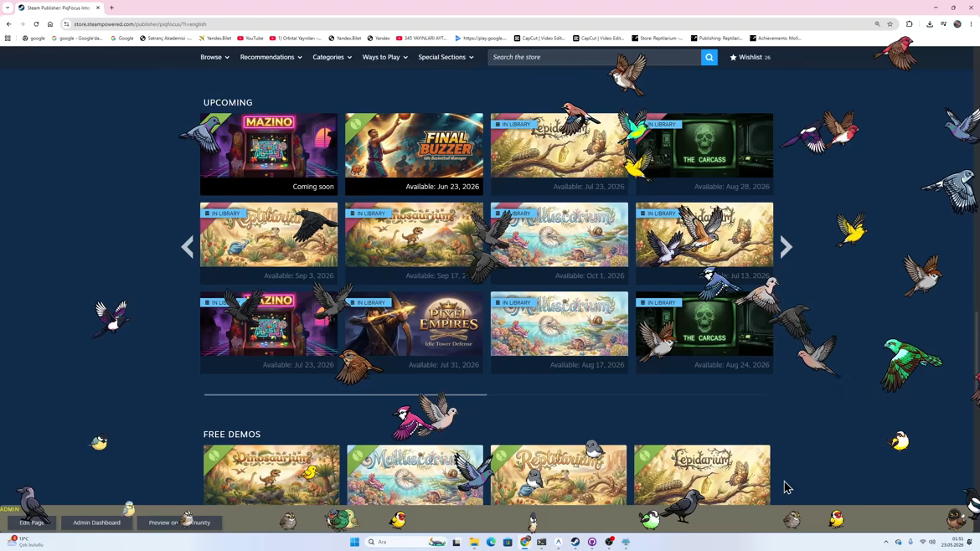980x551 pixels.
Task: Expand the Categories dropdown
Action: [x=332, y=57]
